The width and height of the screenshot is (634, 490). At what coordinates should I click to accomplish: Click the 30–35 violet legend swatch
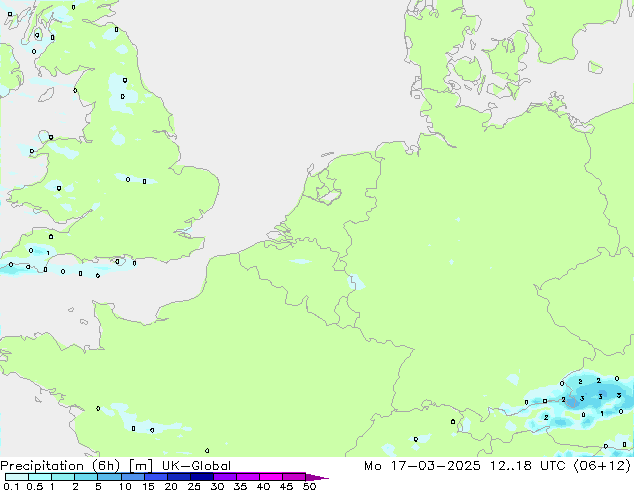coord(224,477)
